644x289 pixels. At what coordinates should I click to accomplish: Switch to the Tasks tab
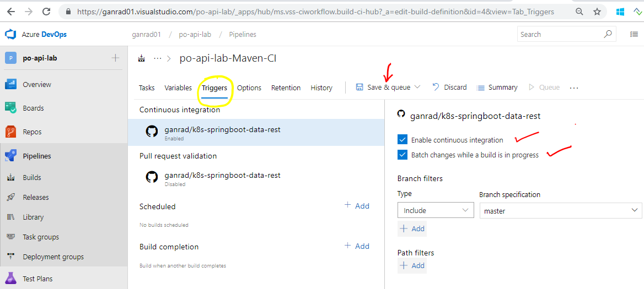[x=147, y=88]
